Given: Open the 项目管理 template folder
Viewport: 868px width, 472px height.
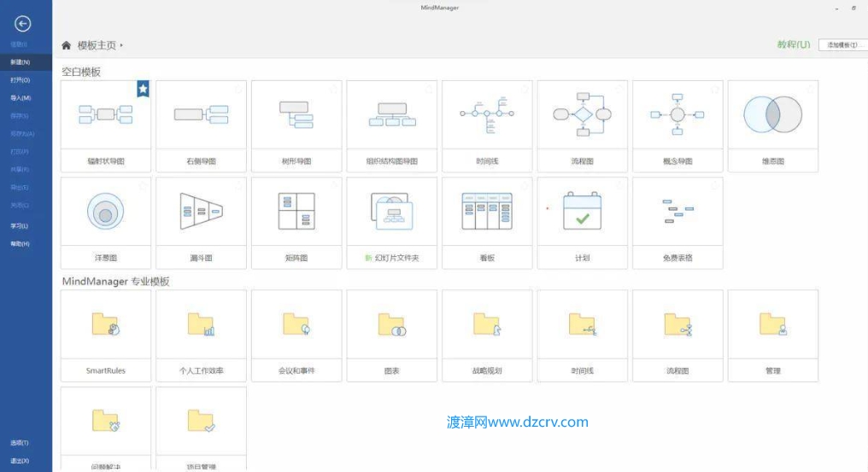Looking at the screenshot, I should [x=201, y=429].
